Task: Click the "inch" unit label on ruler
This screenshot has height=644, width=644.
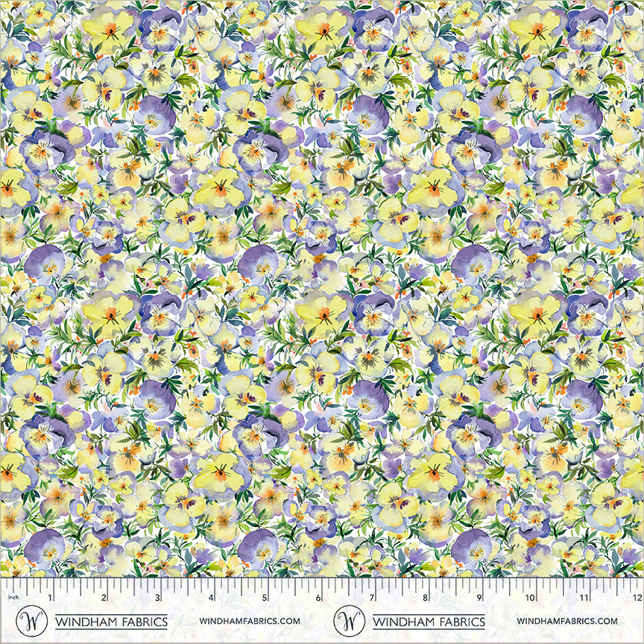Action: tap(13, 598)
